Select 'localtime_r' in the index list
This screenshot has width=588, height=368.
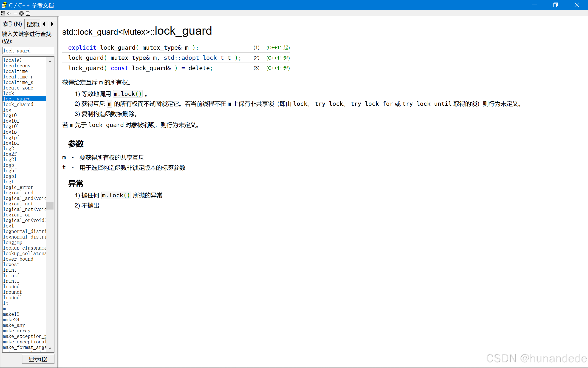pyautogui.click(x=18, y=77)
